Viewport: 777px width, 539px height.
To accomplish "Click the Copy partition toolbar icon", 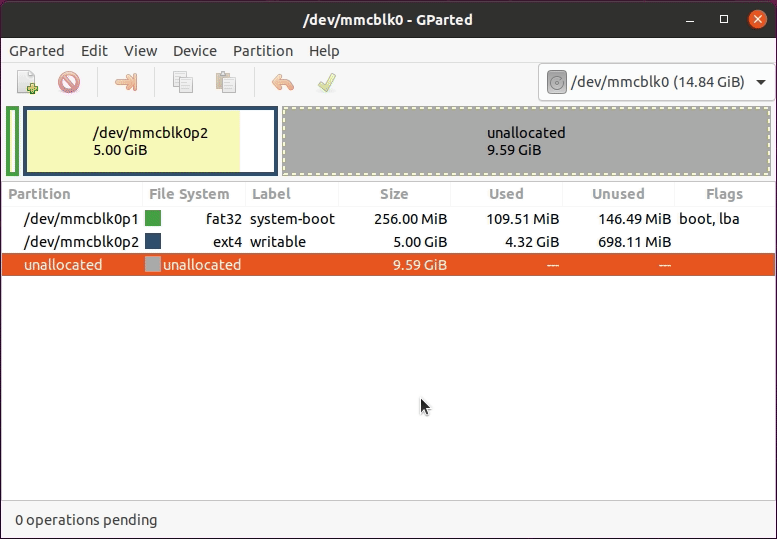I will point(183,82).
